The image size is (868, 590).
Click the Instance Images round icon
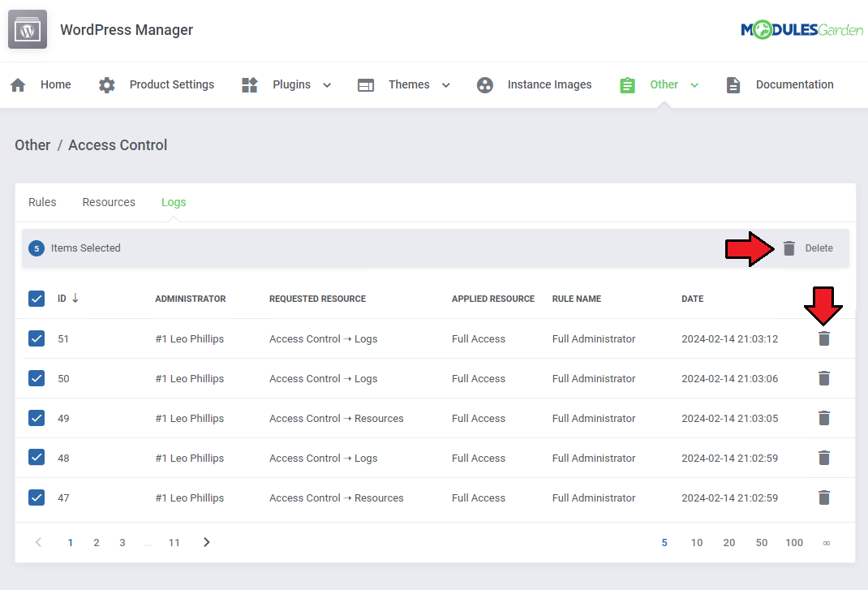point(485,84)
